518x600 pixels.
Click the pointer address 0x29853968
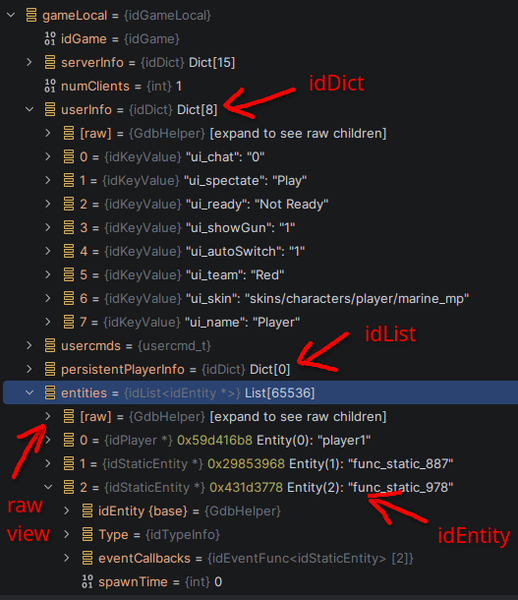(x=246, y=463)
